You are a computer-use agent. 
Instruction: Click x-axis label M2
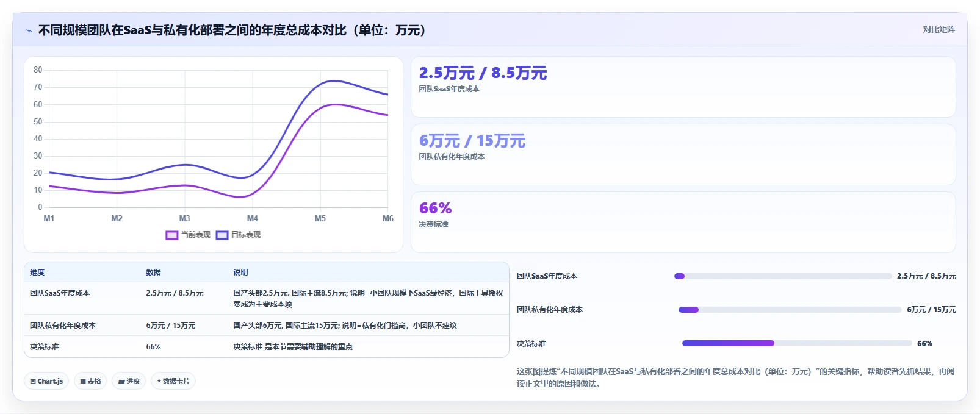[x=117, y=218]
